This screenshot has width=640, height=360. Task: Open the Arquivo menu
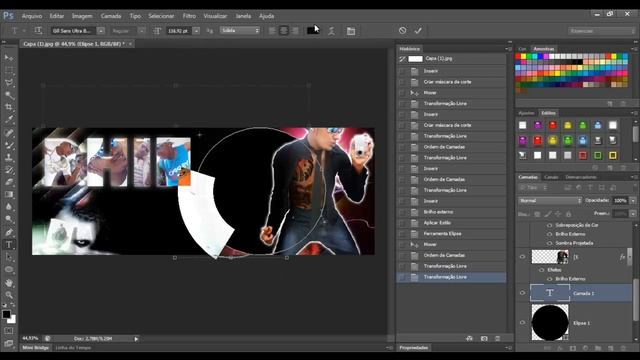(x=32, y=16)
